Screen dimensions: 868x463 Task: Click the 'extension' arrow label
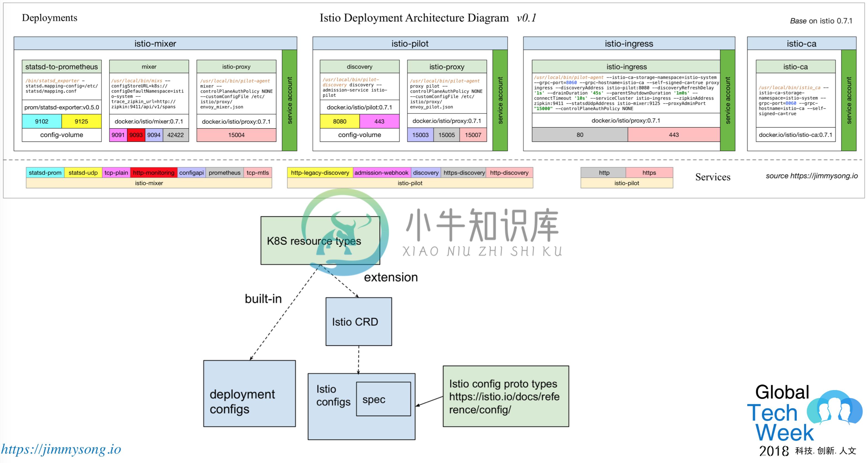[x=391, y=277]
